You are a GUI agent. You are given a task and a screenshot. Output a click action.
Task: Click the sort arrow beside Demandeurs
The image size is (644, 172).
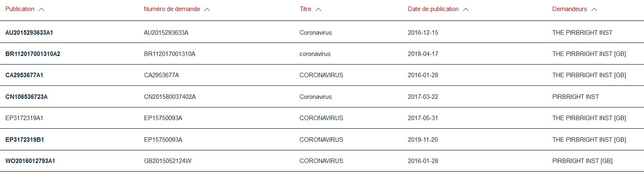point(594,9)
